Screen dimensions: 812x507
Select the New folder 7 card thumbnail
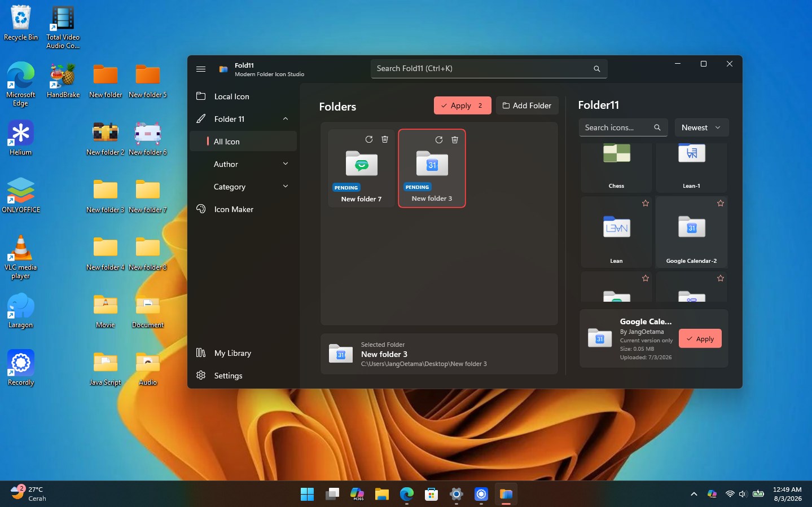tap(362, 164)
